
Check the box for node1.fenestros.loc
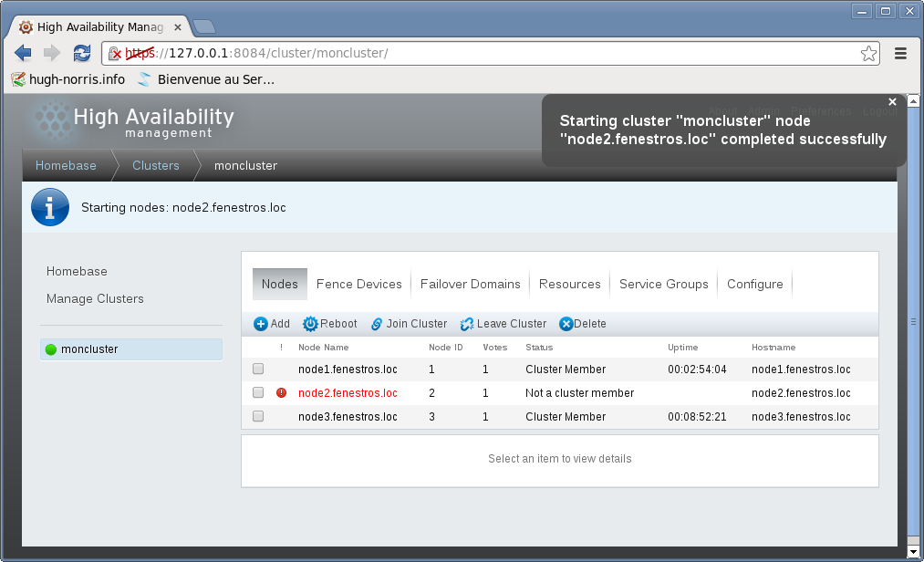258,369
